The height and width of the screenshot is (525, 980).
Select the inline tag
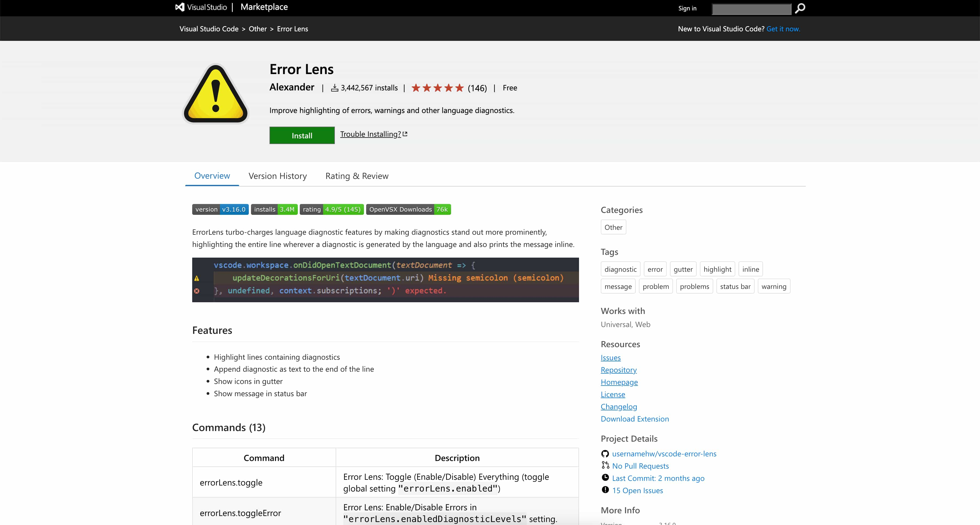(x=750, y=269)
